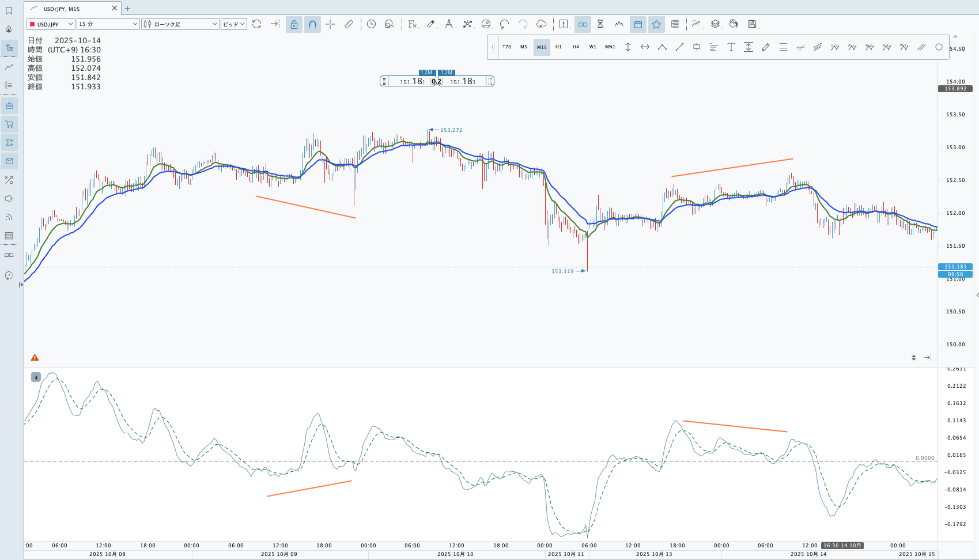The height and width of the screenshot is (560, 979).
Task: Open the USD/JPY symbol dropdown
Action: 51,24
